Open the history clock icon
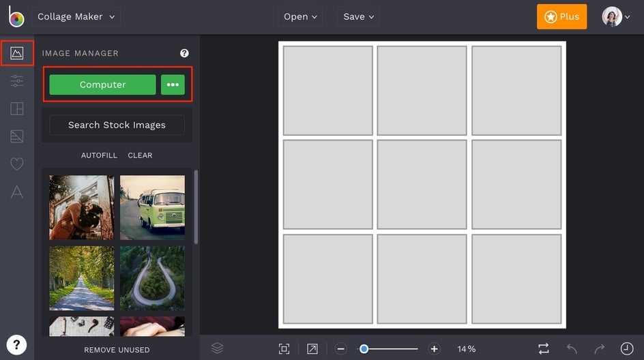This screenshot has width=644, height=360. (627, 348)
